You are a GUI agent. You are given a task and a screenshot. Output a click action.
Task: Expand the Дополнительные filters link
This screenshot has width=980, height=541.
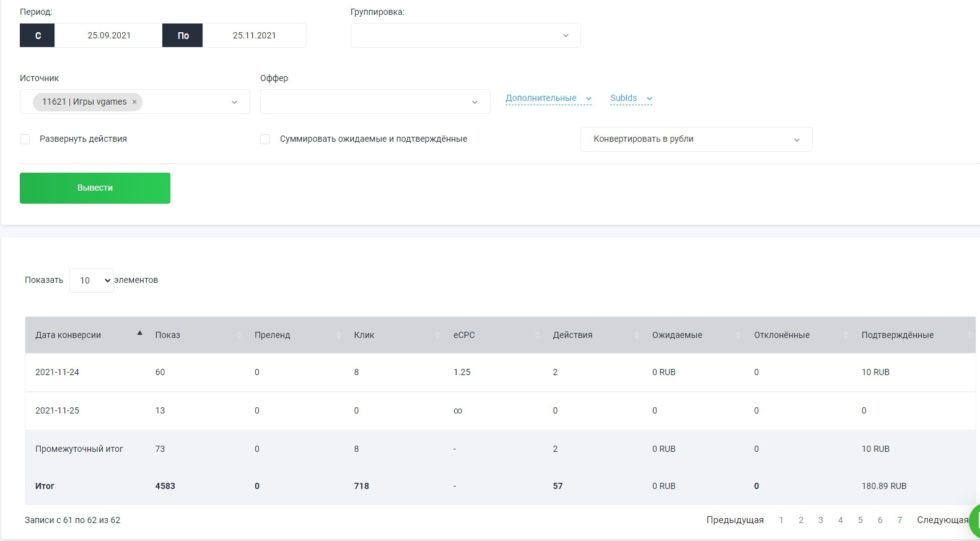pyautogui.click(x=548, y=98)
